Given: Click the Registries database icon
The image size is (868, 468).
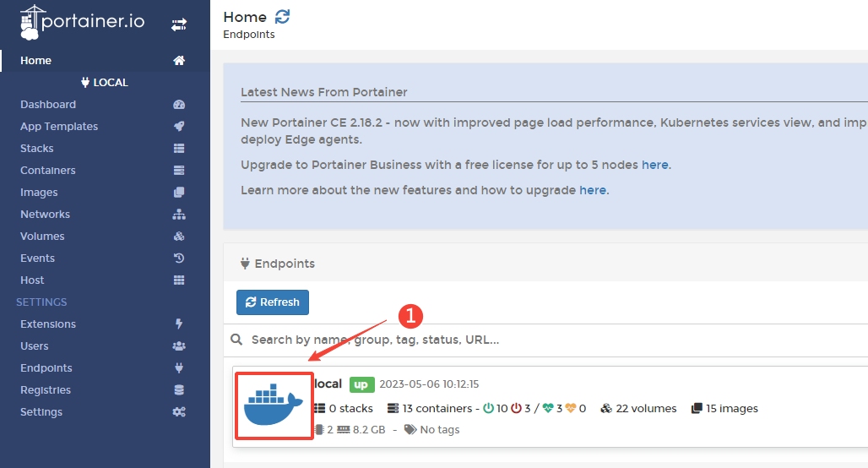Looking at the screenshot, I should [x=179, y=390].
